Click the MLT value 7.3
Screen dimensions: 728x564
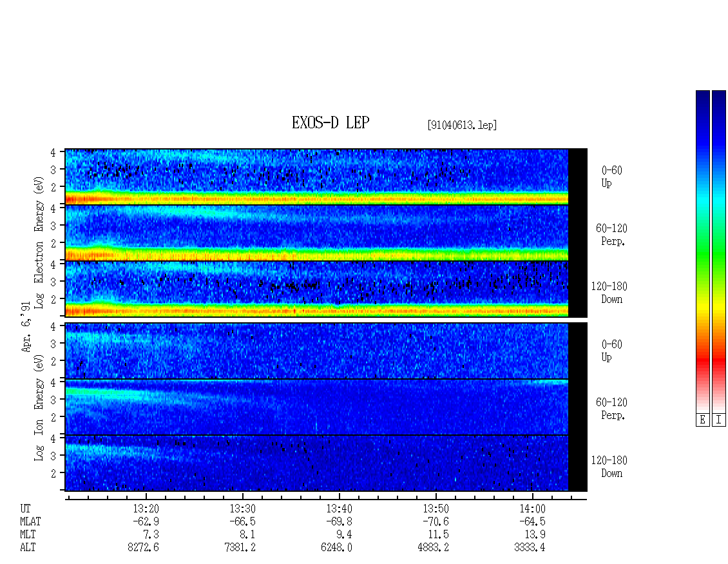pyautogui.click(x=151, y=535)
